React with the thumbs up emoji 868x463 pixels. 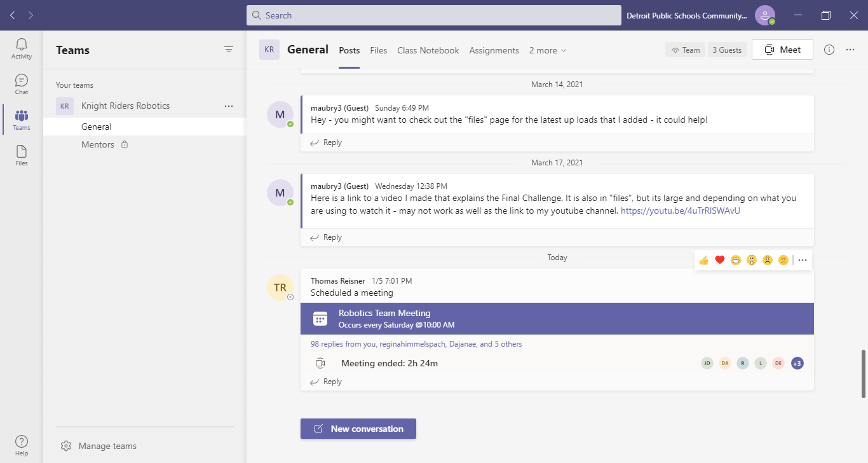point(703,260)
